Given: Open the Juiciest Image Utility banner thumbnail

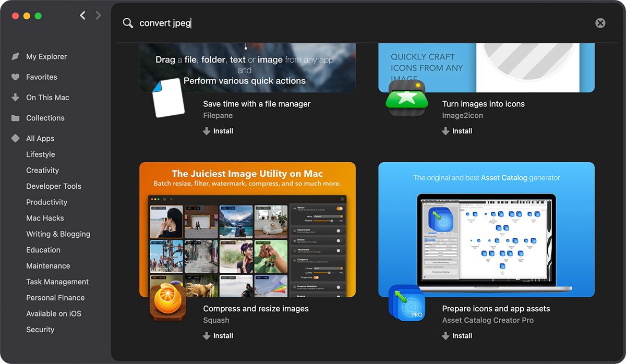Looking at the screenshot, I should pyautogui.click(x=247, y=229).
